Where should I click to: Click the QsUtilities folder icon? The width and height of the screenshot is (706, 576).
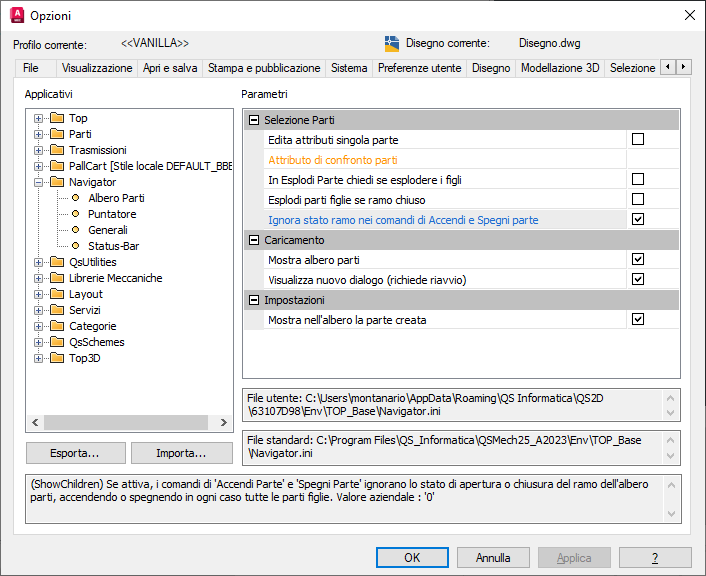(x=57, y=262)
